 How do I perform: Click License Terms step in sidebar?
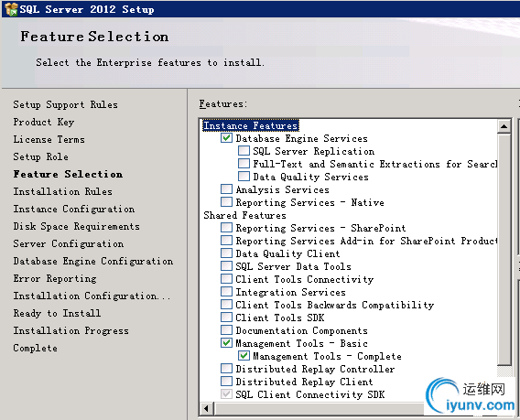click(49, 139)
